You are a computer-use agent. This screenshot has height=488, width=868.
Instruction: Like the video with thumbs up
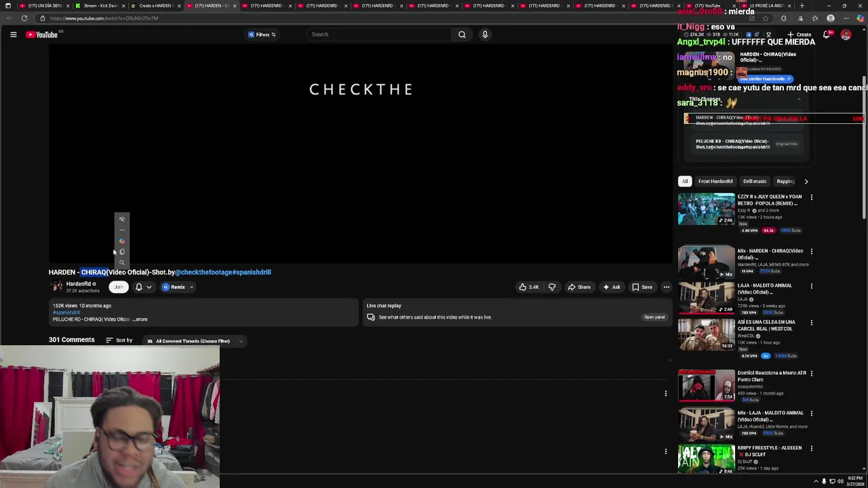coord(529,287)
